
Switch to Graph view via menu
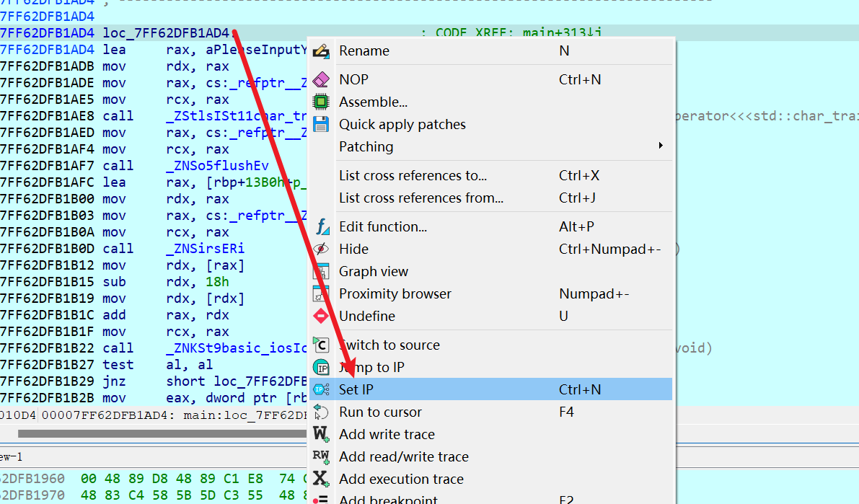[491, 271]
